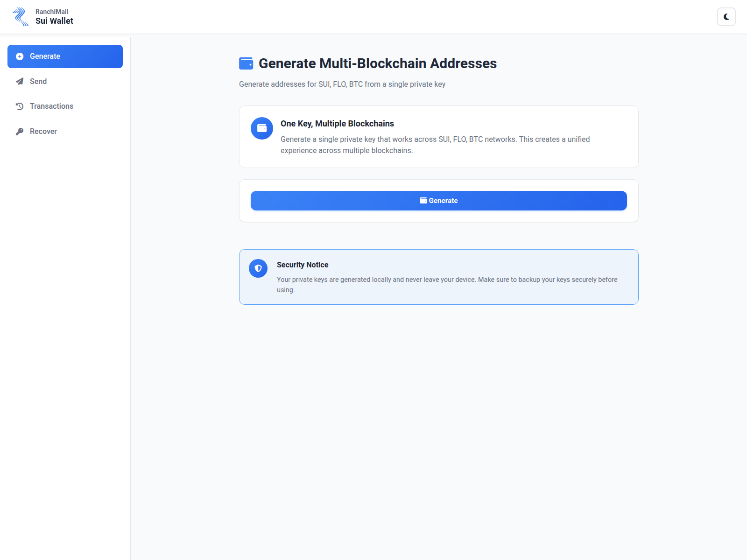The image size is (747, 560).
Task: Click the Transactions history clock icon
Action: pyautogui.click(x=20, y=106)
